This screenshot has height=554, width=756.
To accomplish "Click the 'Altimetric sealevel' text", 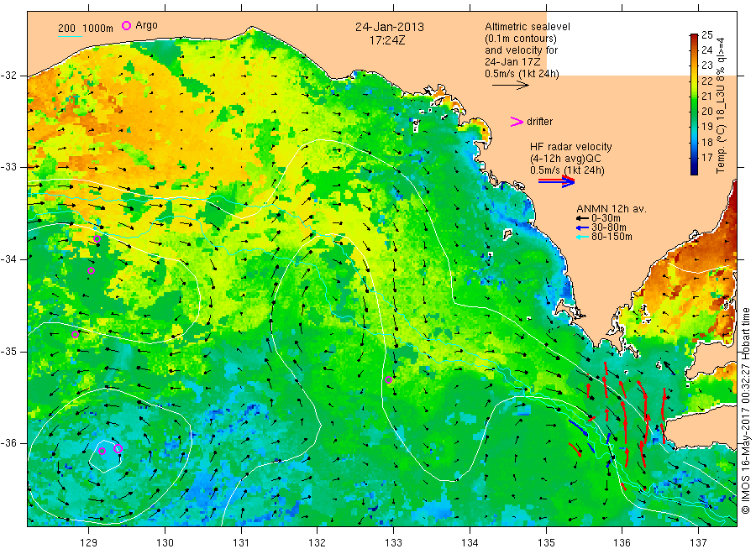I will click(528, 27).
